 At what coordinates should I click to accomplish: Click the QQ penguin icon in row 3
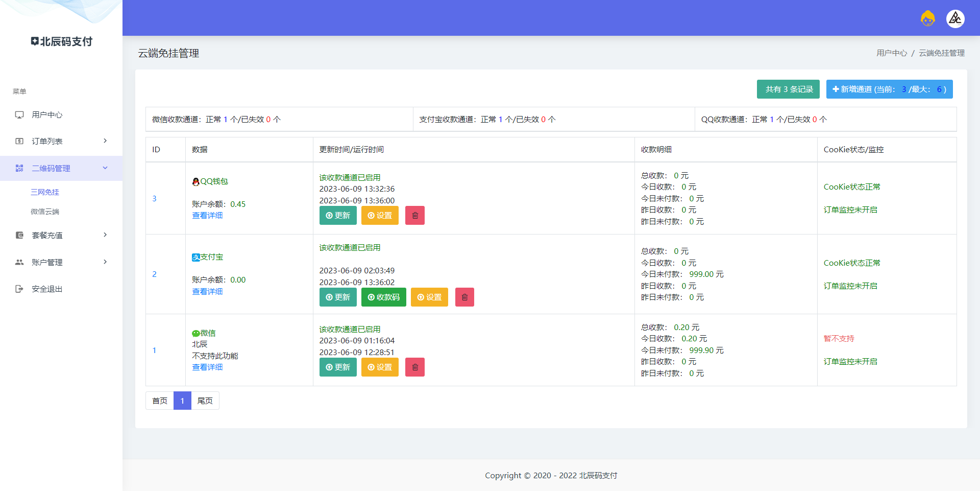tap(195, 181)
